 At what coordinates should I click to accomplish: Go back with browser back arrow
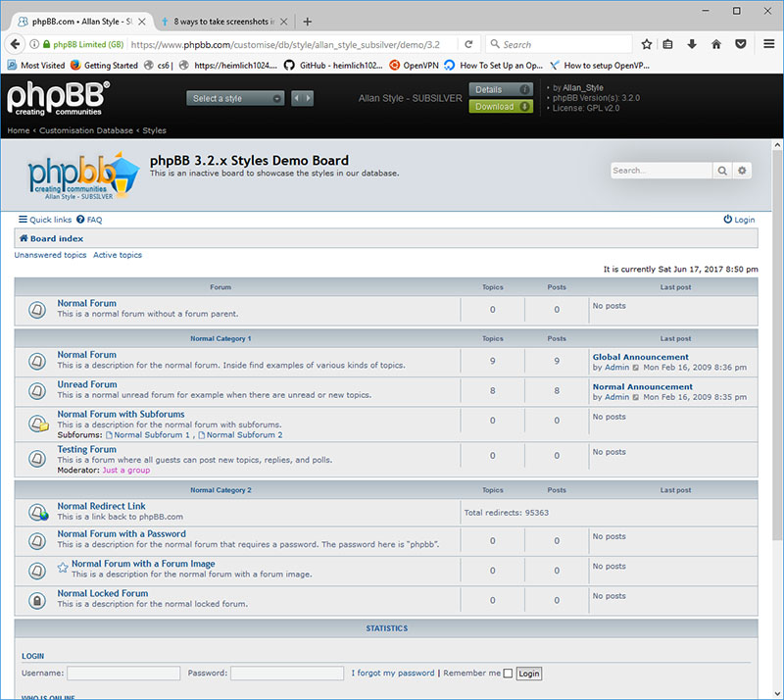15,44
